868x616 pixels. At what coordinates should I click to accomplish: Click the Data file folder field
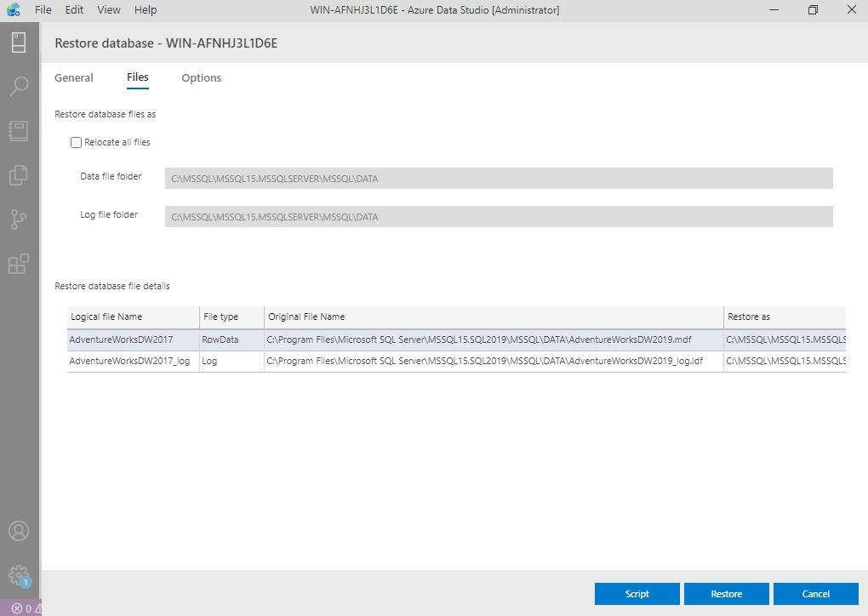tap(499, 178)
